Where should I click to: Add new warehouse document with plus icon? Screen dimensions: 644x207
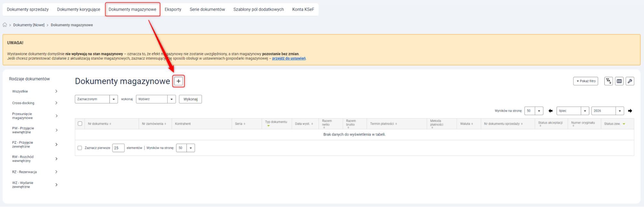(x=178, y=81)
